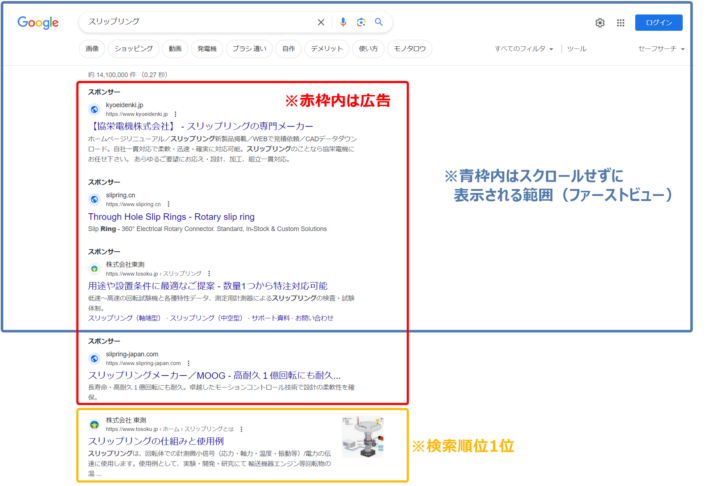Click the magnifier search icon
The width and height of the screenshot is (720, 486).
click(379, 22)
